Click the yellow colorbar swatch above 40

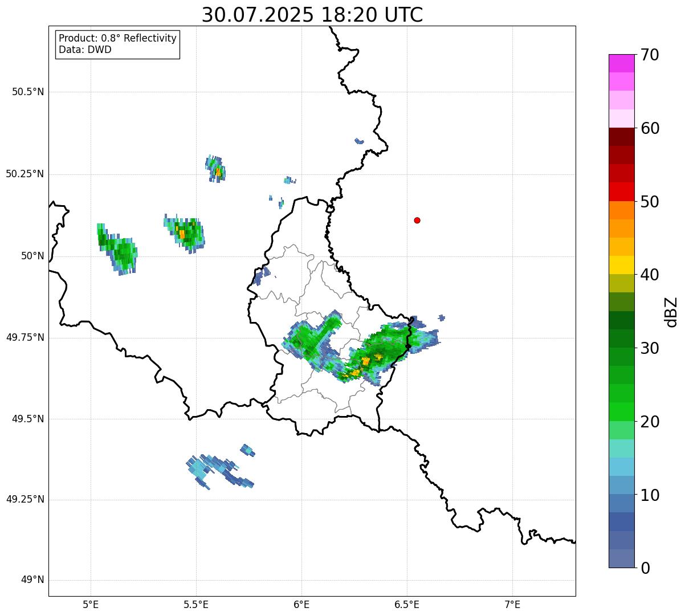(x=621, y=265)
